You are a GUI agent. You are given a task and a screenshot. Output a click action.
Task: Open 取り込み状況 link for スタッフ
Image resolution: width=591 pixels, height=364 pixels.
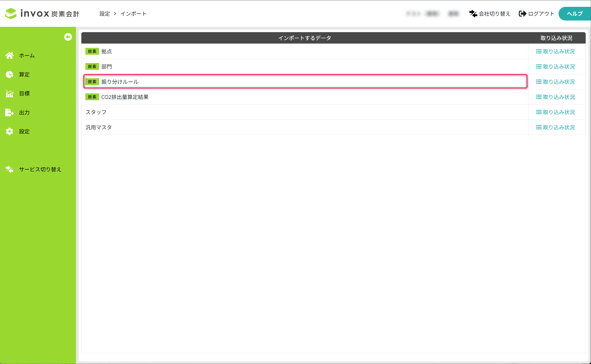pos(556,112)
